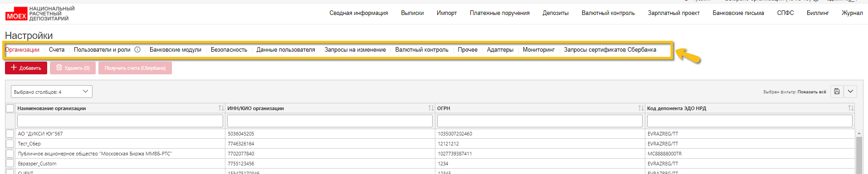Image resolution: width=868 pixels, height=174 pixels.
Task: Open the Выбрано столбцов: 4 dropdown
Action: (x=52, y=92)
